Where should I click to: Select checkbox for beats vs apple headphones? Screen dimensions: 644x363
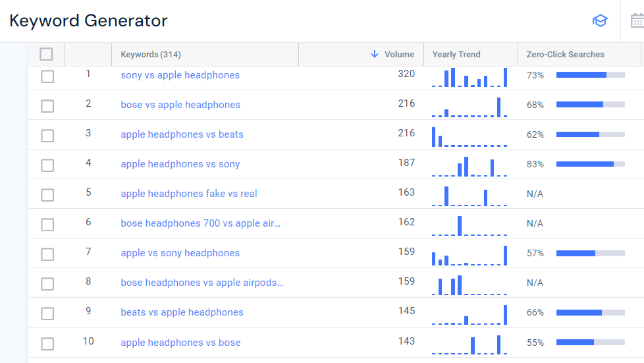click(x=47, y=314)
